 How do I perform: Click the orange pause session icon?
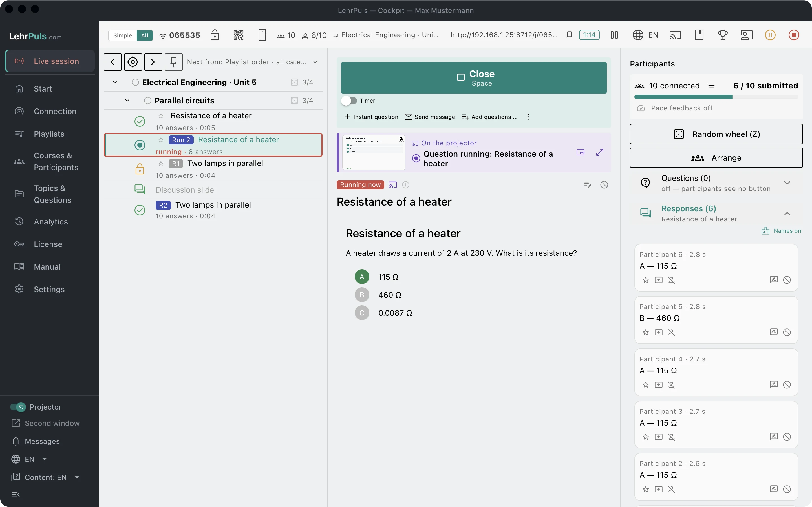(x=770, y=35)
